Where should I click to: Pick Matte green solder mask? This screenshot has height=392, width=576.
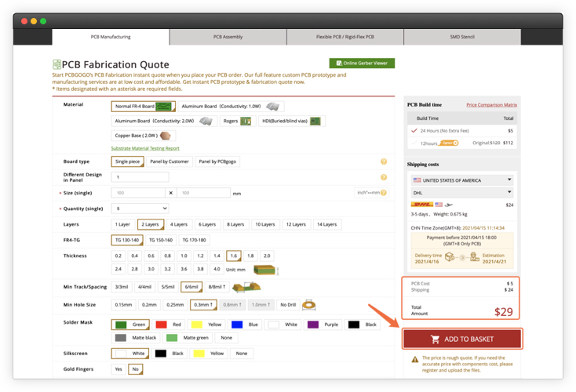188,338
